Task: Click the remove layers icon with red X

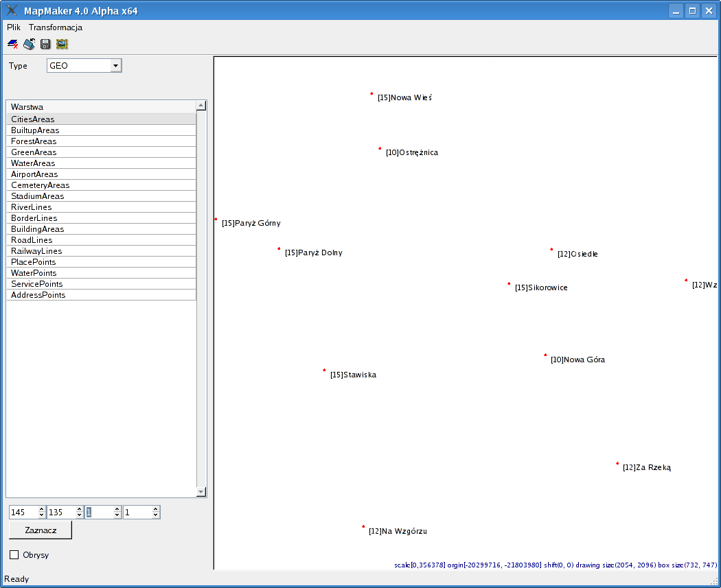Action: 12,45
